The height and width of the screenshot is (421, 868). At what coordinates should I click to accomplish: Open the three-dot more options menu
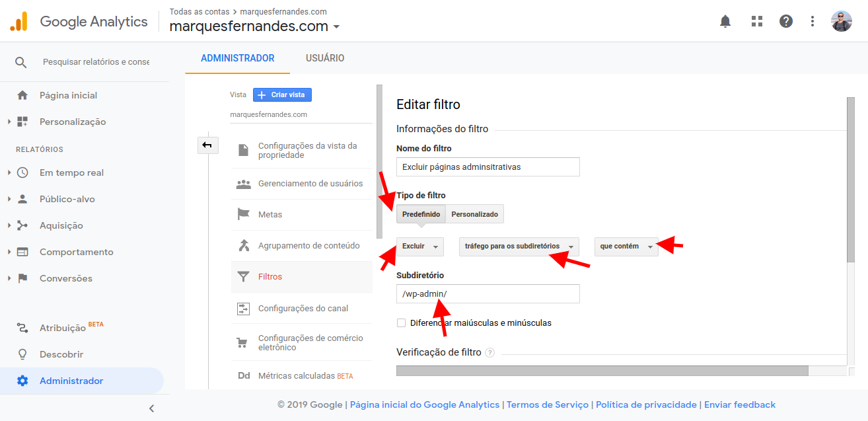(x=813, y=21)
